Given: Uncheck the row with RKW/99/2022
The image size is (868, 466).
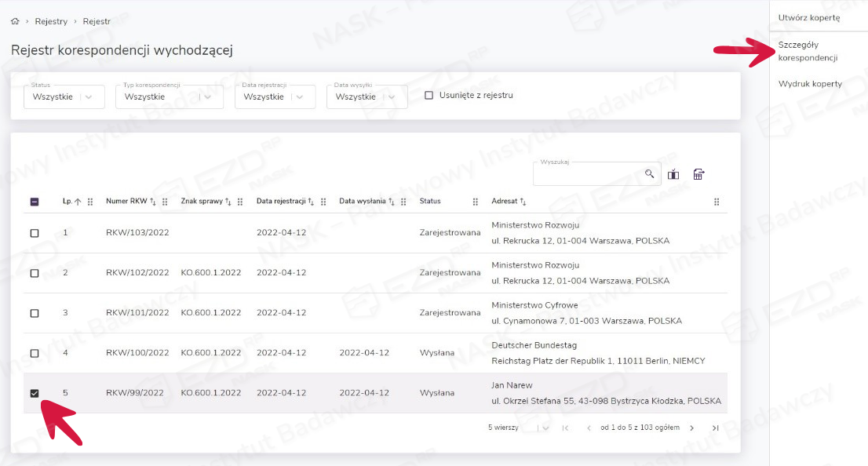Looking at the screenshot, I should (35, 393).
